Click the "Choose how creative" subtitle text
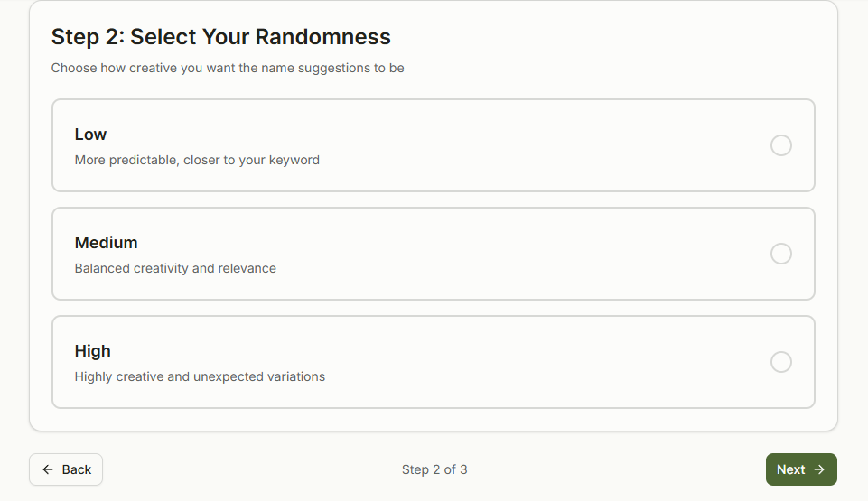Screen dimensions: 868x501 (228, 68)
